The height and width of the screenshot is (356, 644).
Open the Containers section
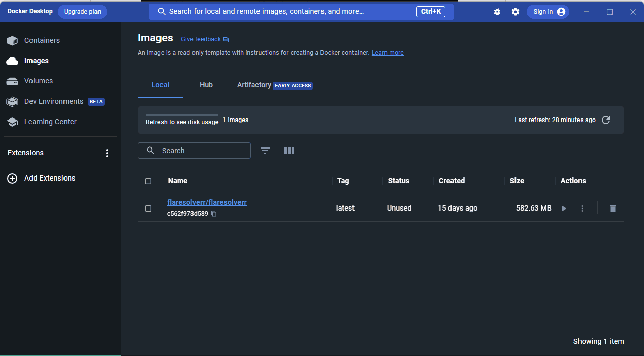coord(42,40)
